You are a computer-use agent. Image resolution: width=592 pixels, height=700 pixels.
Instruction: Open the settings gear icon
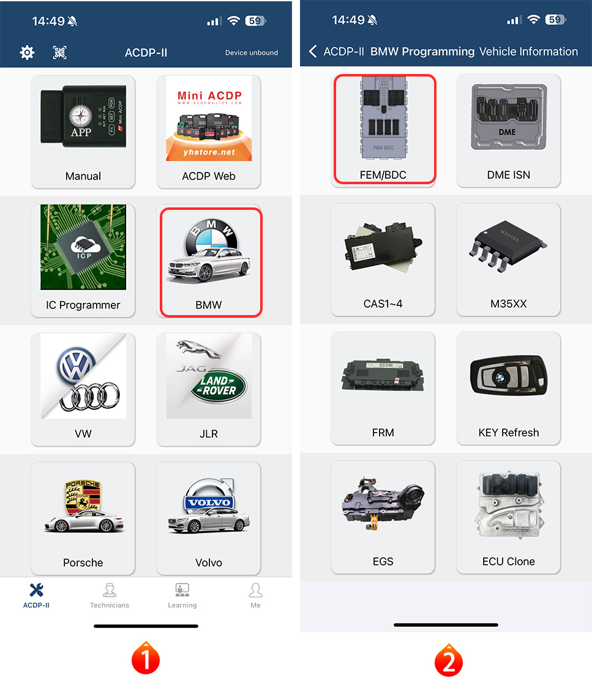28,53
